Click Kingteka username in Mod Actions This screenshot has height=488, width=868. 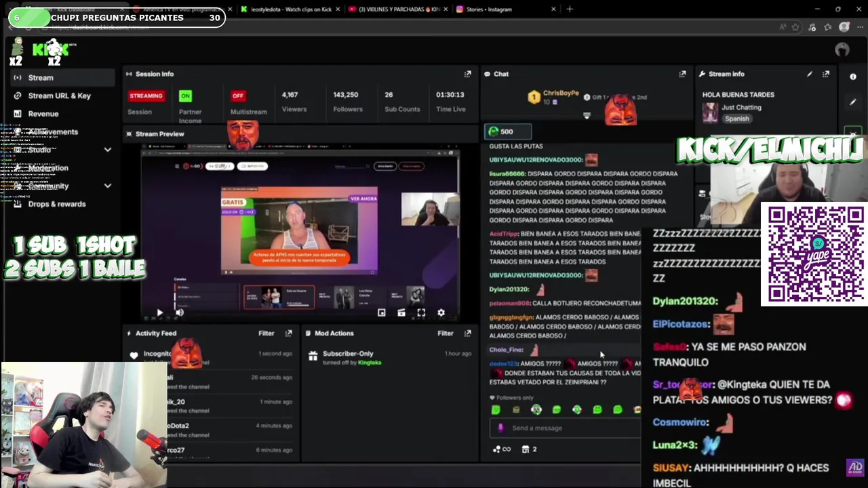click(370, 363)
